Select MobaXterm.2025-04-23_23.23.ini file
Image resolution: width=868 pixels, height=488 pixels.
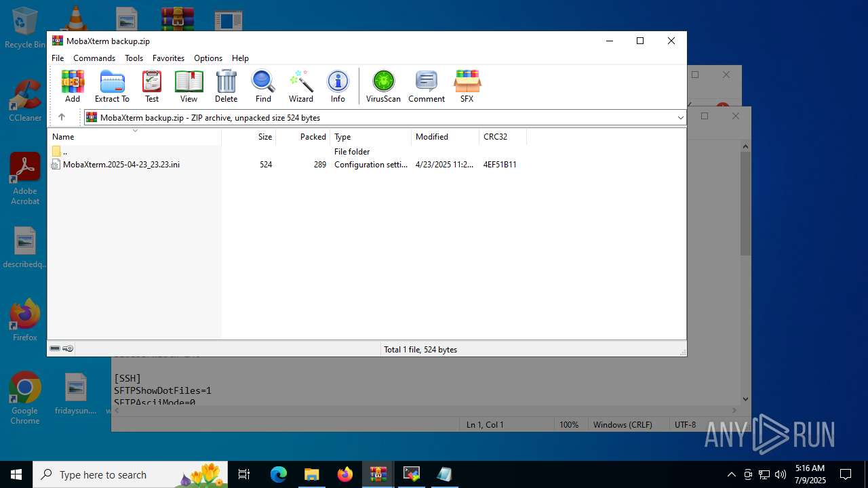click(115, 165)
